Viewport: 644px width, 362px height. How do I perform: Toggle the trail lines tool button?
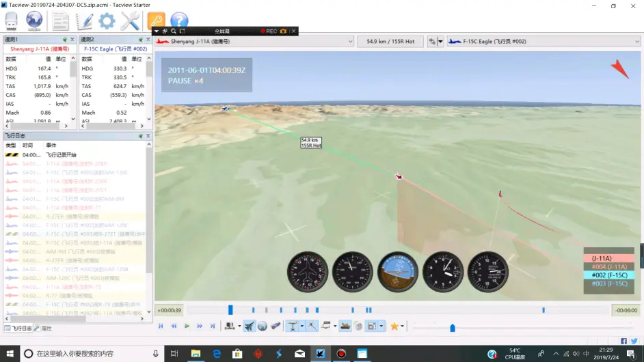tap(312, 326)
